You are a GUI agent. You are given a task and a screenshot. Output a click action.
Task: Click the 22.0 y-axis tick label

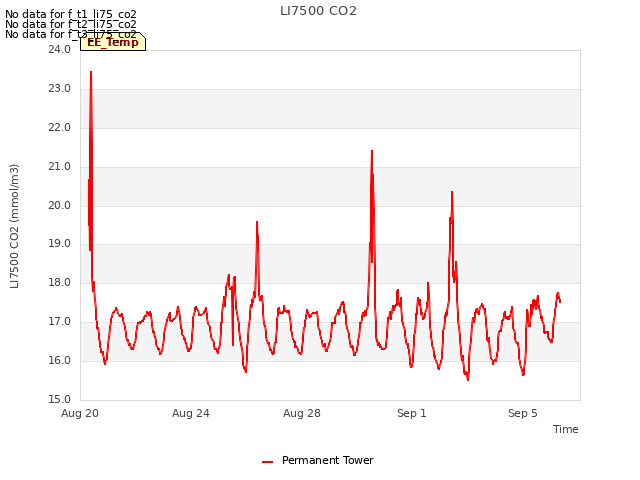tap(60, 128)
